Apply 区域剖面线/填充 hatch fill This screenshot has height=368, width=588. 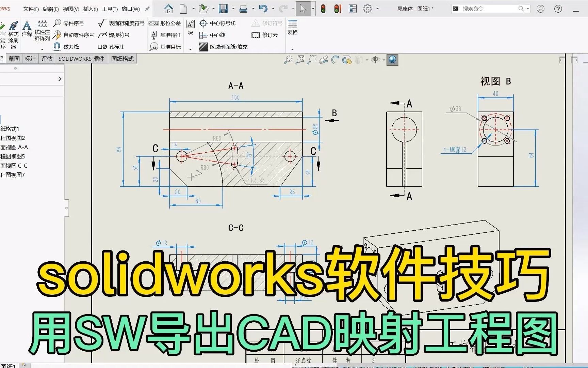pos(223,47)
